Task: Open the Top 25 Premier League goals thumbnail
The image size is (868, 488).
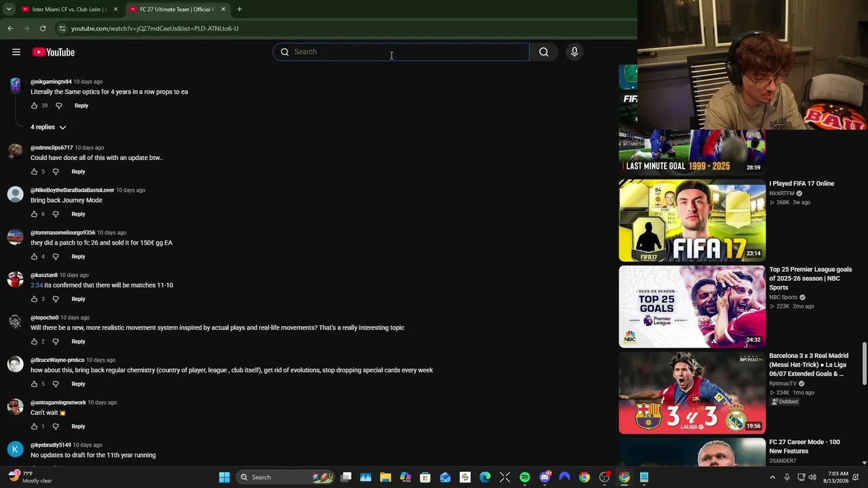Action: 692,306
